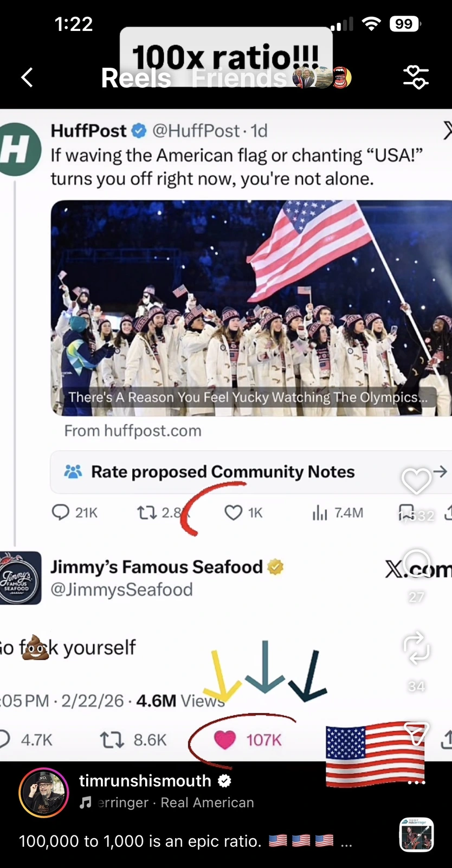Tap the retweet icon showing 8.6K
Screen dimensions: 452x868
pyautogui.click(x=112, y=740)
